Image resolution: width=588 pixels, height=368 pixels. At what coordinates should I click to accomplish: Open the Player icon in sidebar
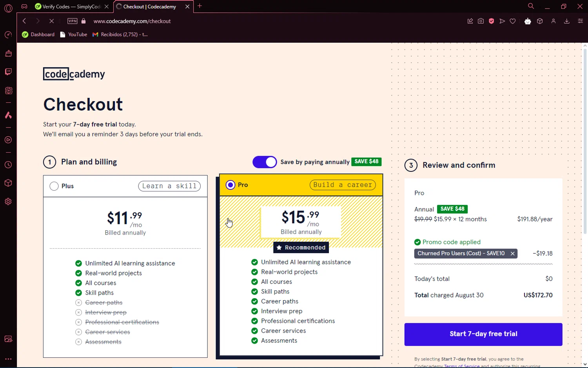[x=8, y=140]
